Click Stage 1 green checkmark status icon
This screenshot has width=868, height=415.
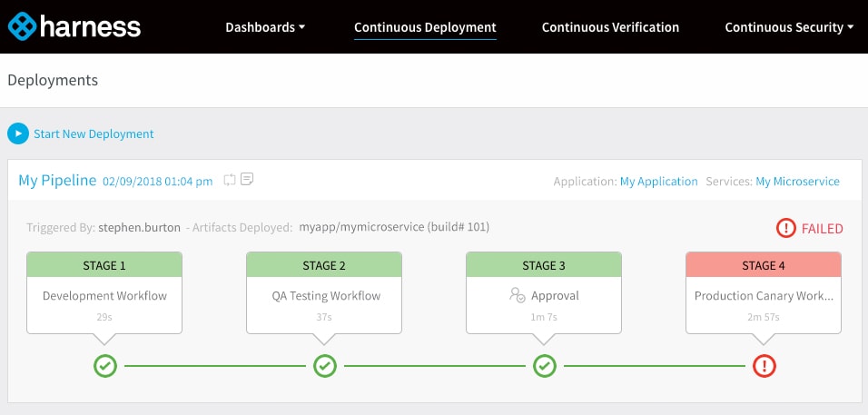(104, 366)
